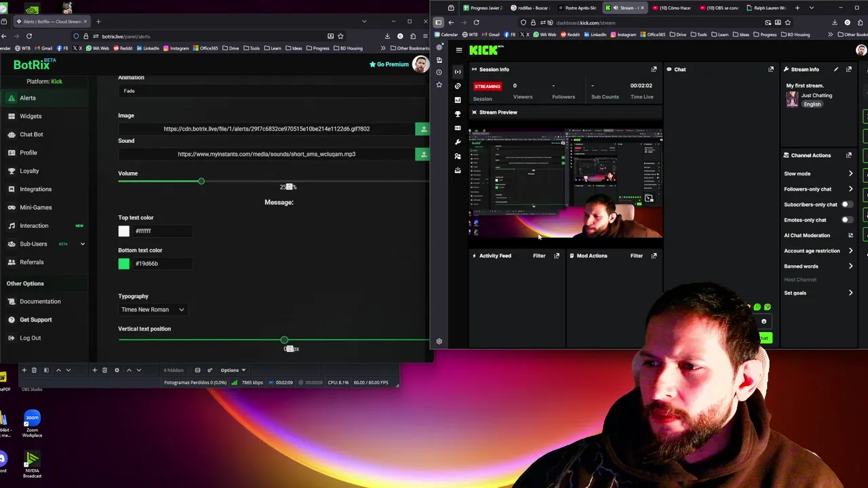Click the Go Premium button

[389, 64]
